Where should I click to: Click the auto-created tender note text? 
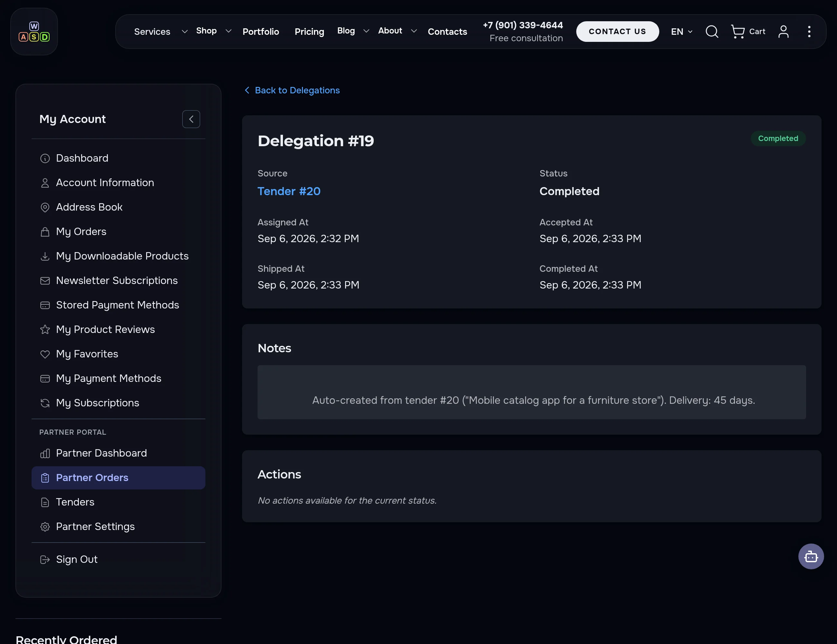(533, 400)
